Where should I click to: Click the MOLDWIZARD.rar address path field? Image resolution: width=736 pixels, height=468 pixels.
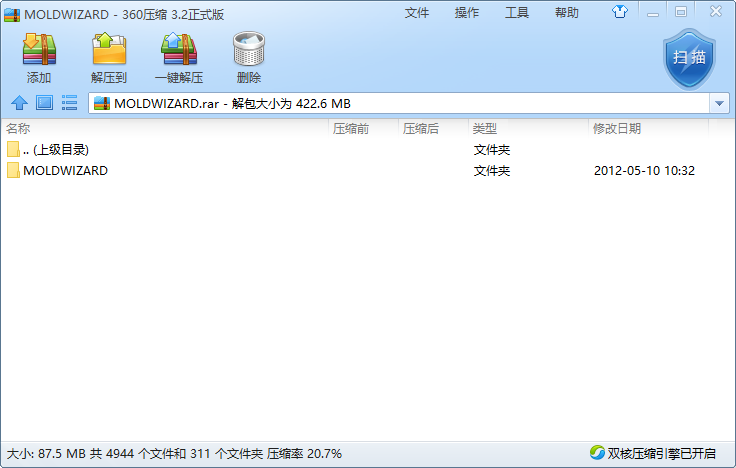[399, 103]
